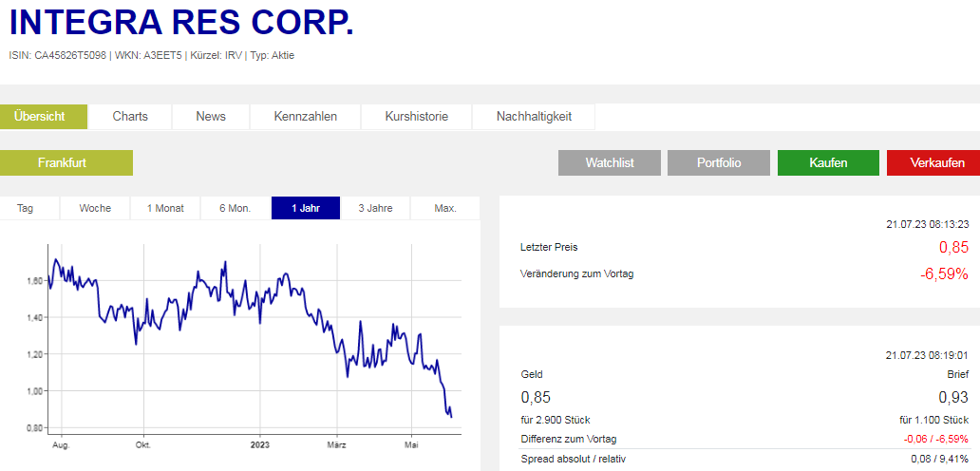
Task: Select the 1 Jahr chart range
Action: (306, 208)
